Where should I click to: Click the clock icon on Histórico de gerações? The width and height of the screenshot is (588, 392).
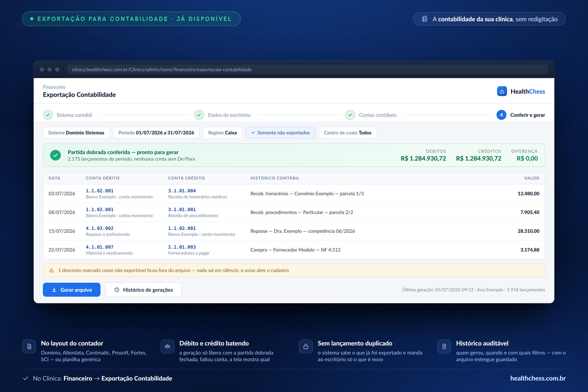pyautogui.click(x=117, y=290)
